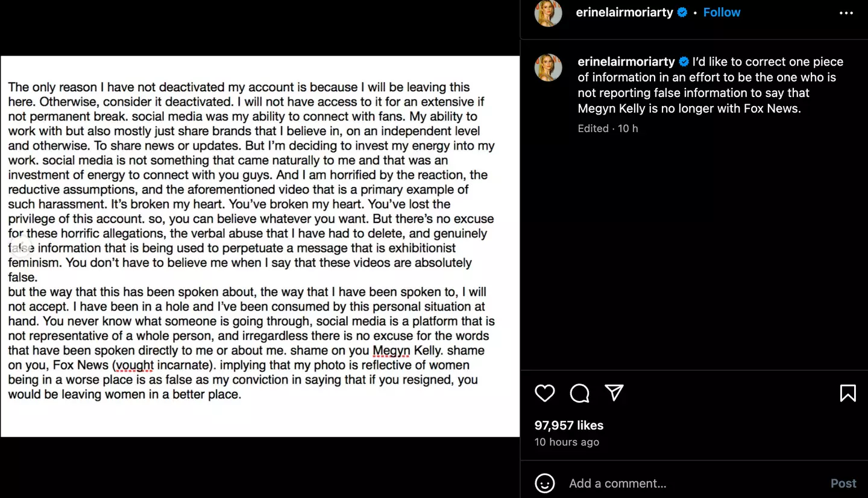Click the verified badge beside caption username
Screen dimensions: 868x498
tap(684, 61)
